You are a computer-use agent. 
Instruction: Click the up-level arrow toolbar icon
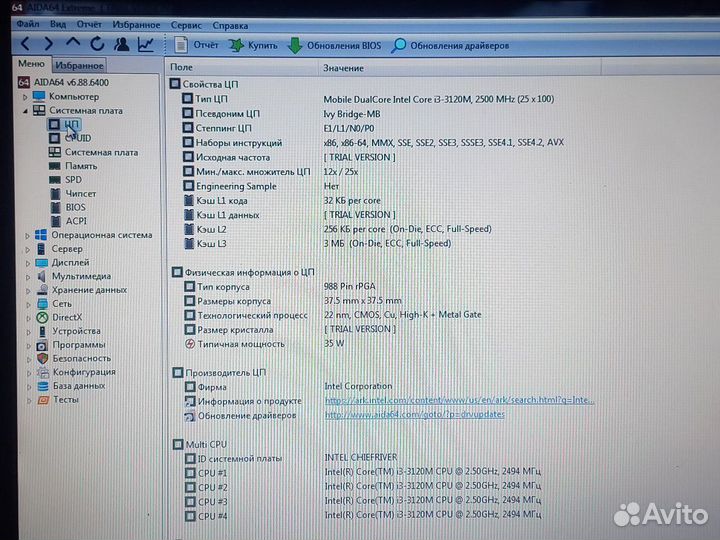[73, 44]
